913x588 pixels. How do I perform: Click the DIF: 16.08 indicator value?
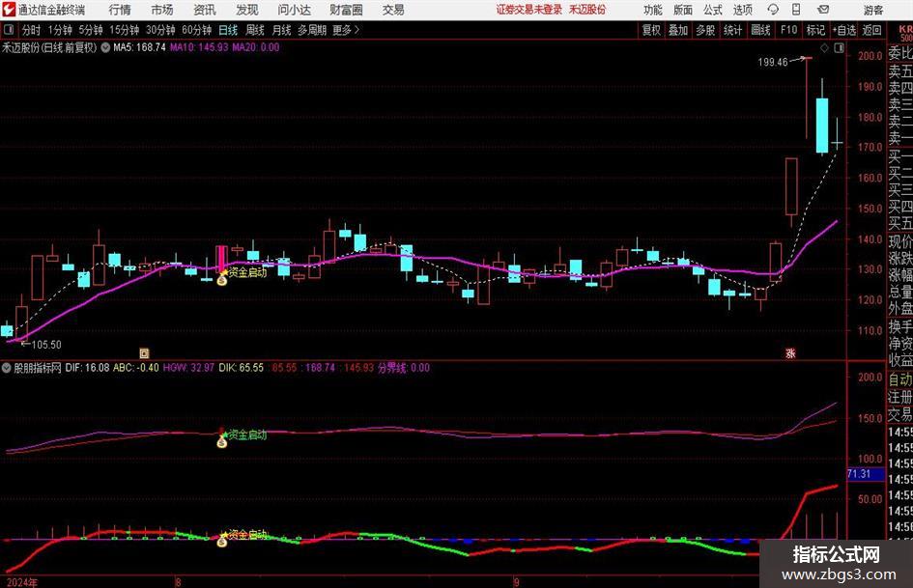point(87,368)
